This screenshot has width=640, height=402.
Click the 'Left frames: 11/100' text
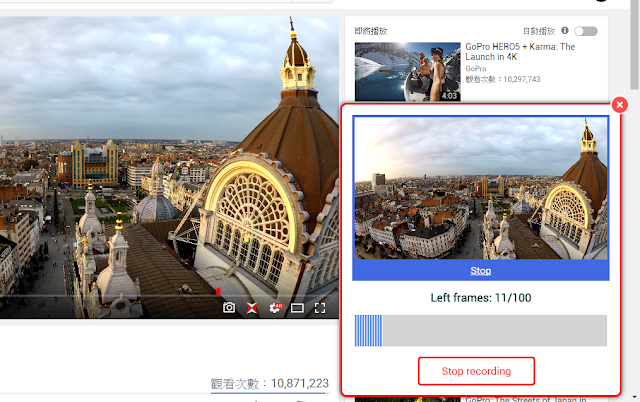point(481,298)
